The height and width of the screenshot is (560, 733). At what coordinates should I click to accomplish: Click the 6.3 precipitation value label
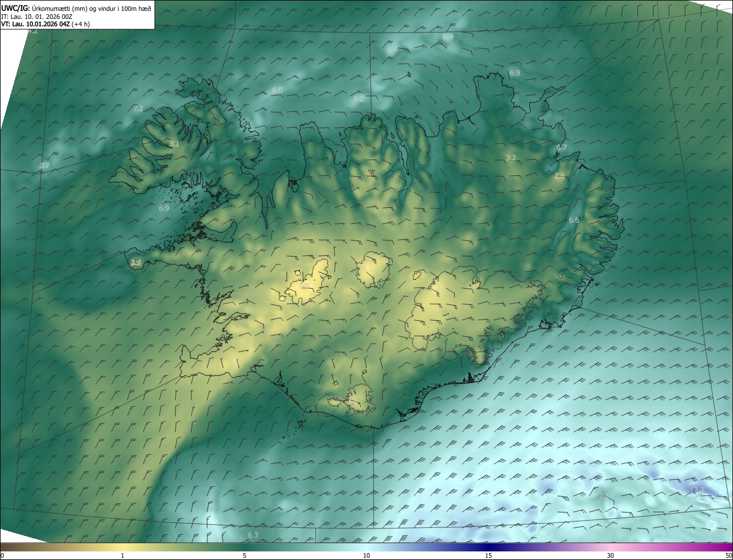[253, 535]
